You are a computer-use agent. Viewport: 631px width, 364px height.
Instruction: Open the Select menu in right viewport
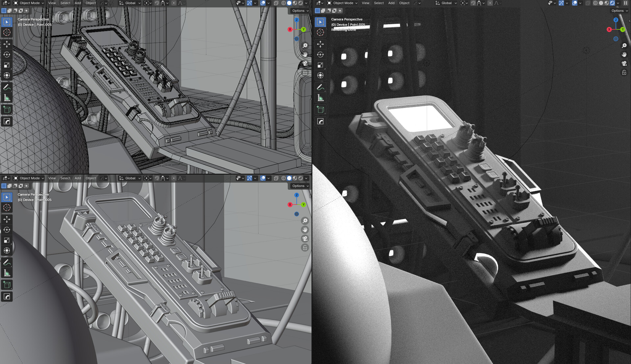(x=379, y=3)
